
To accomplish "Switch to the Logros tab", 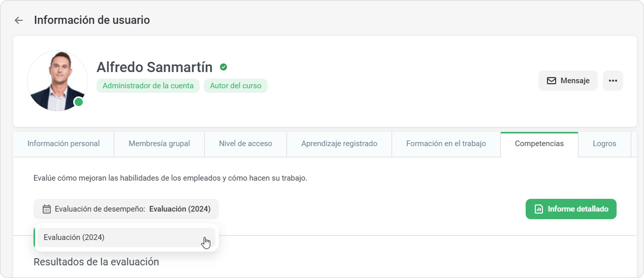I will point(604,144).
